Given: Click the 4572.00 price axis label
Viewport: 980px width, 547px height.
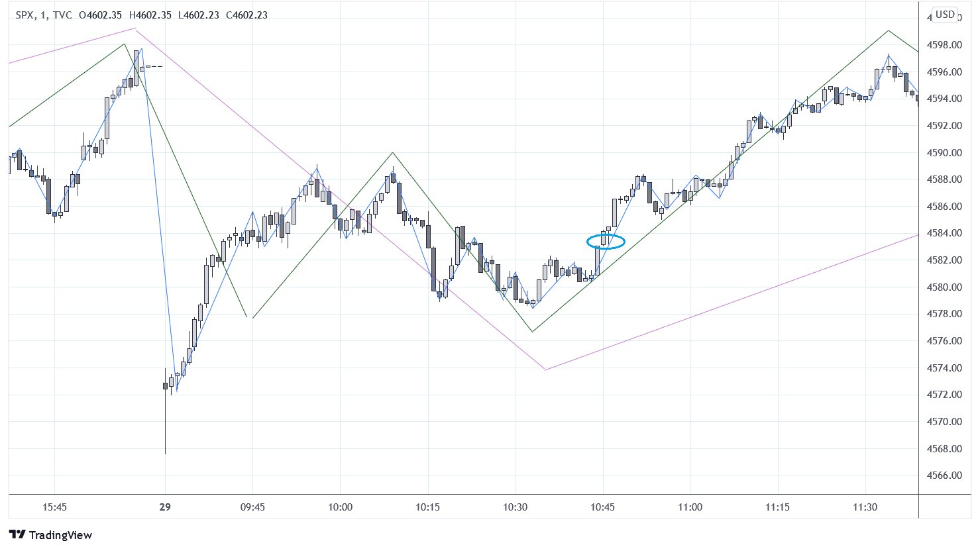Looking at the screenshot, I should click(x=945, y=395).
